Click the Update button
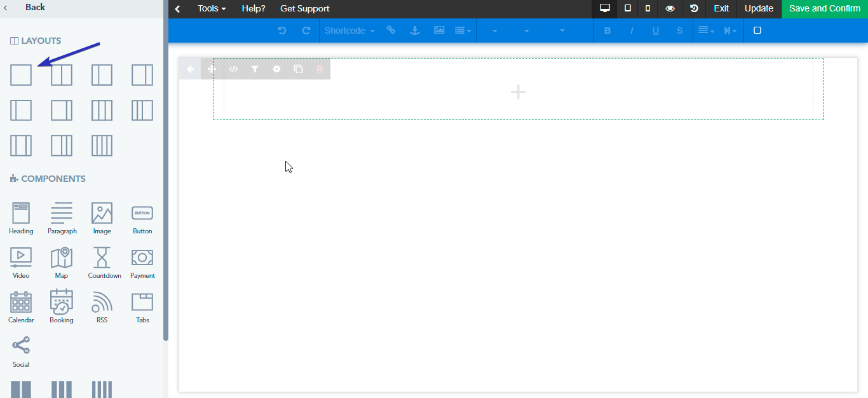The width and height of the screenshot is (868, 398). tap(759, 9)
